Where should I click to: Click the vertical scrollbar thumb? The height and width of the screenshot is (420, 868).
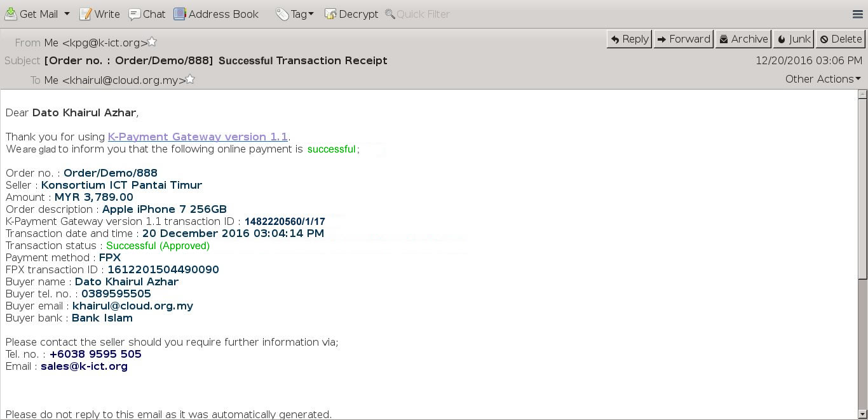[862, 189]
